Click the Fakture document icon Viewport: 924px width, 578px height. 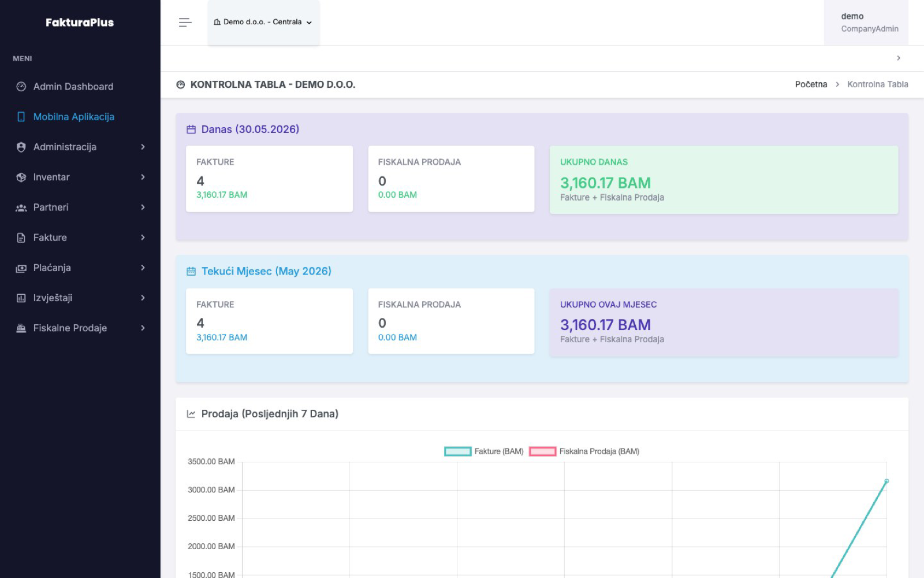21,238
